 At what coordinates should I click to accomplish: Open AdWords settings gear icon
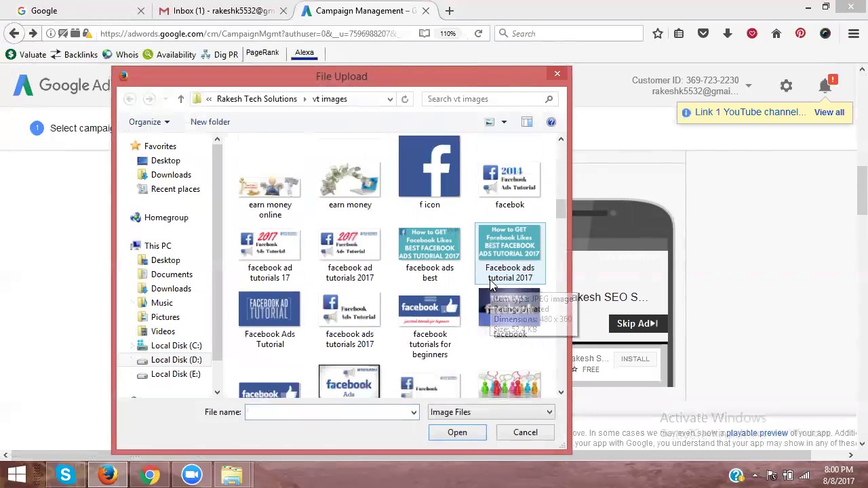786,85
